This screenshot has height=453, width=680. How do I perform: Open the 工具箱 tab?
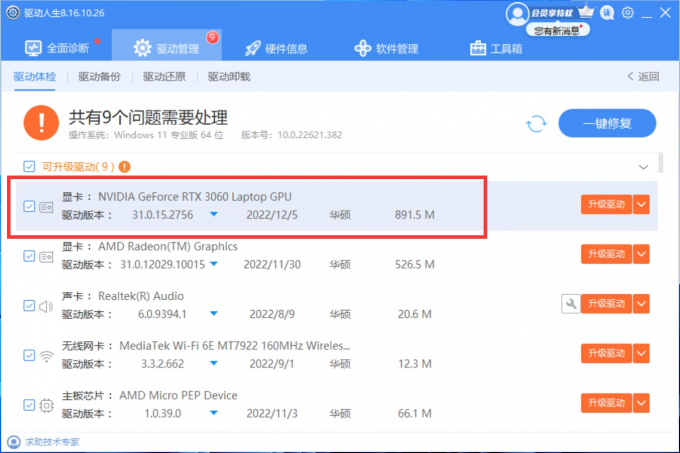pos(496,49)
